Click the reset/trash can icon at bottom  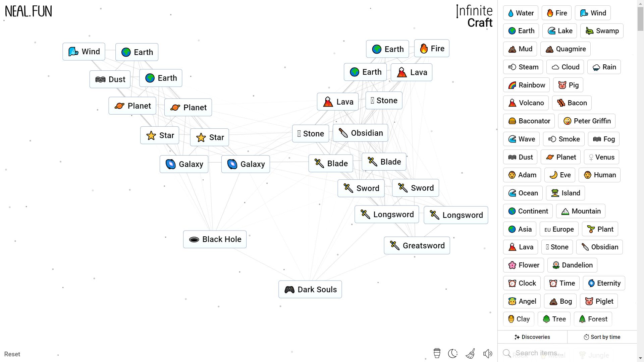437,354
